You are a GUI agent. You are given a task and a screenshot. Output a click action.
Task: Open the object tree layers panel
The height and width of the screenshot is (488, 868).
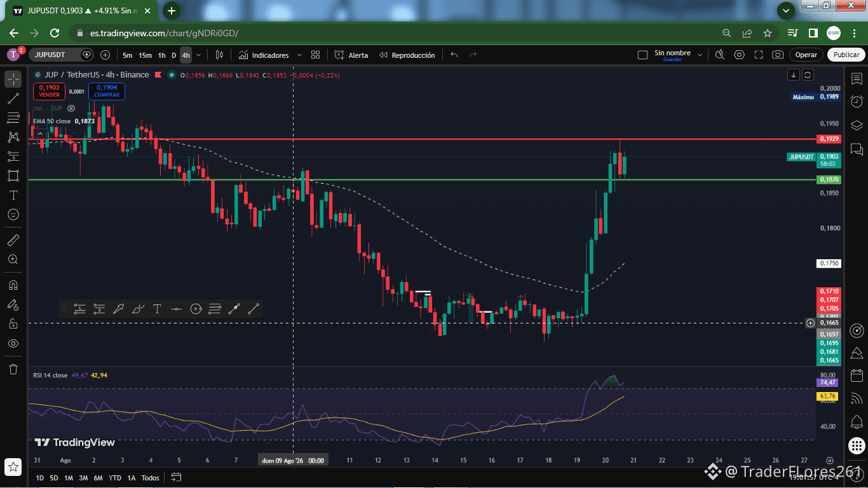[857, 125]
